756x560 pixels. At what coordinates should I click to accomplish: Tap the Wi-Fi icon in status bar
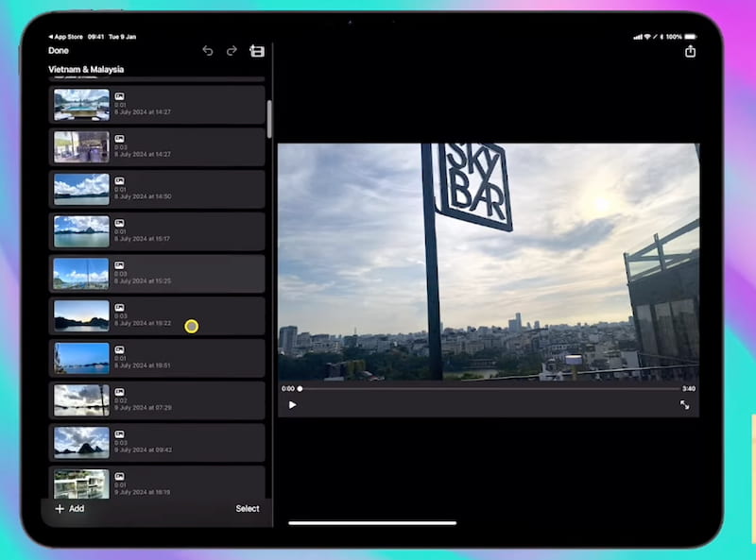point(647,37)
